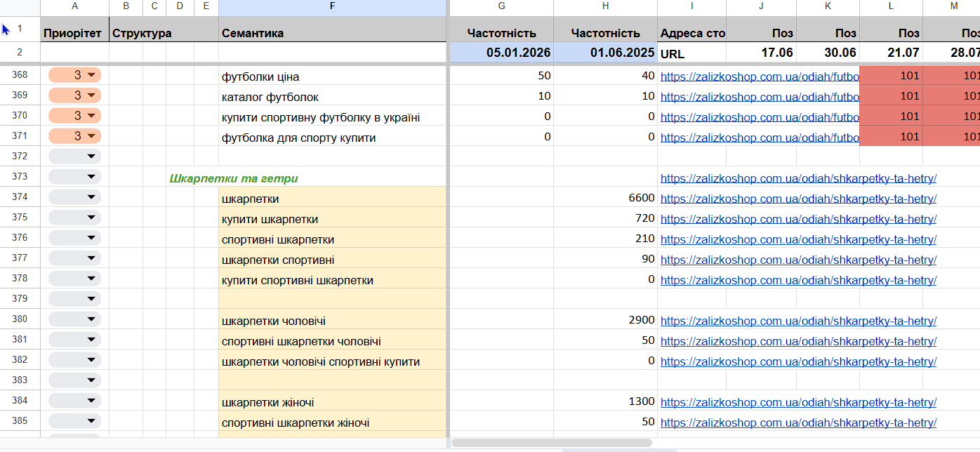Expand the priority dropdown in row 371

pos(75,137)
